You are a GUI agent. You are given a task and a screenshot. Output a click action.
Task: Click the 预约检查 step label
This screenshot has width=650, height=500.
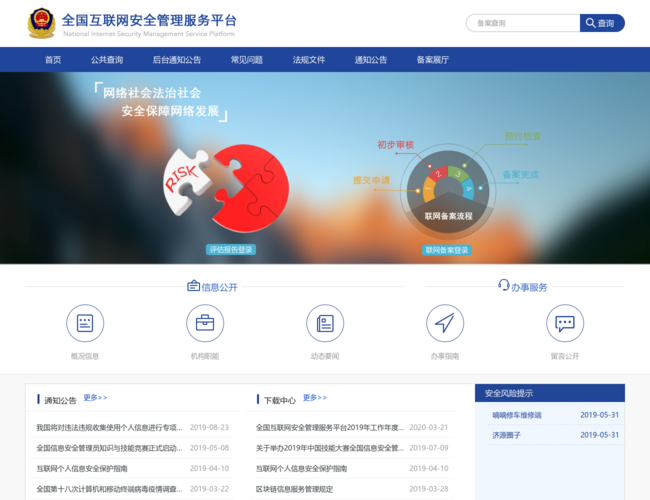522,136
